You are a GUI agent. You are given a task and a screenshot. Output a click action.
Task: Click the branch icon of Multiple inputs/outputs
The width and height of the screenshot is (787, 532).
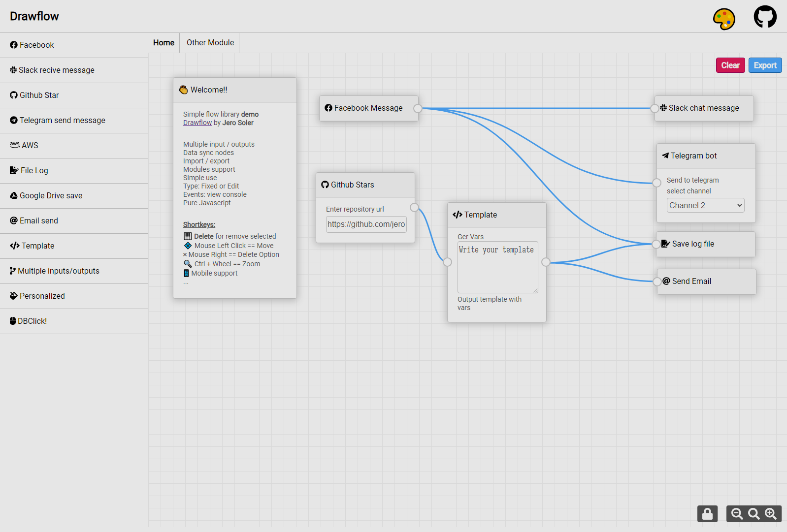[x=13, y=271]
